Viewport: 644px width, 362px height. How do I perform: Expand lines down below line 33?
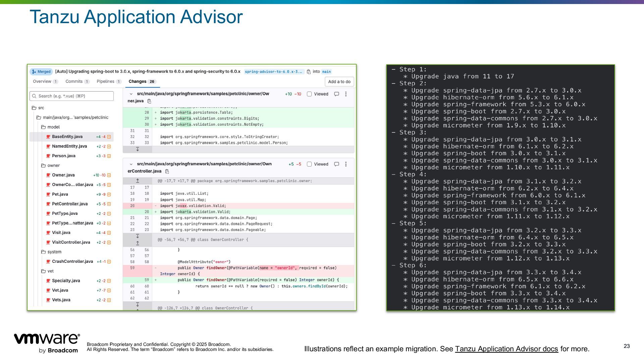tap(138, 149)
